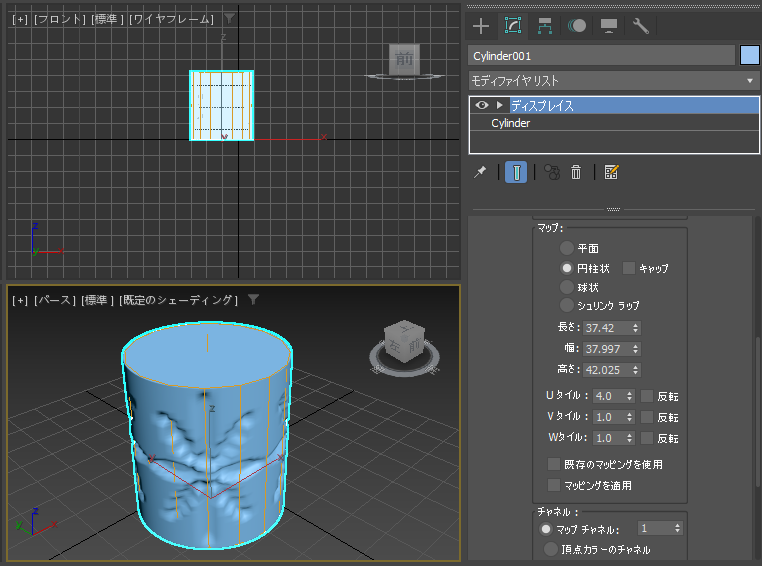
Task: Click the blue displaced cylinder in perspective view
Action: [x=207, y=437]
